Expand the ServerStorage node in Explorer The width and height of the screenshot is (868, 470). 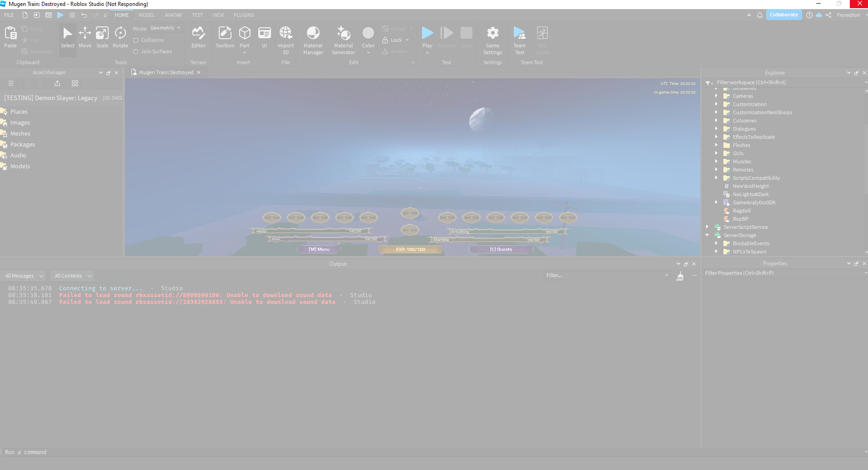tap(707, 235)
